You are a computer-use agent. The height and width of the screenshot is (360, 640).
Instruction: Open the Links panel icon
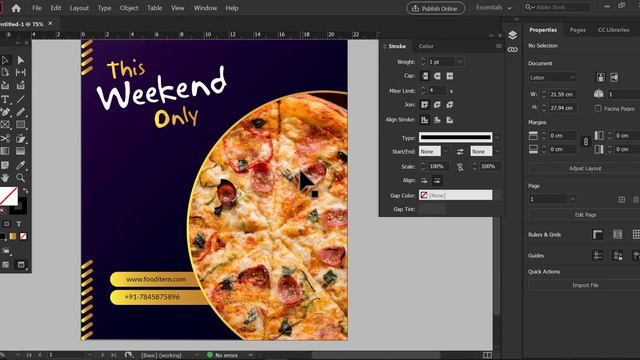click(x=513, y=50)
